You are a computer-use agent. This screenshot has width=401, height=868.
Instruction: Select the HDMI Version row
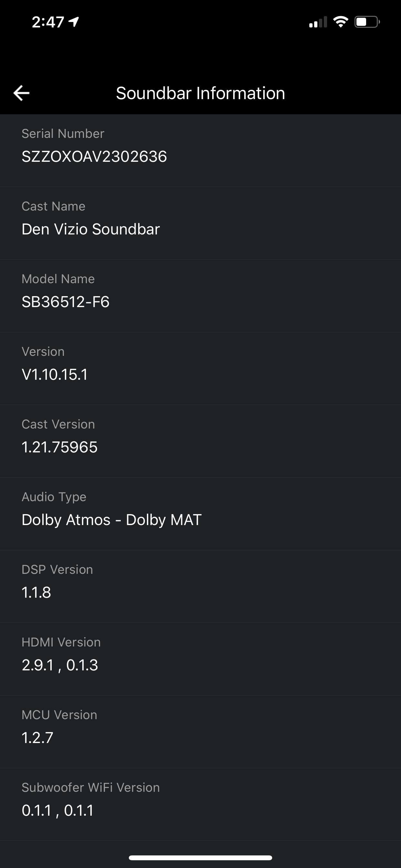click(200, 659)
